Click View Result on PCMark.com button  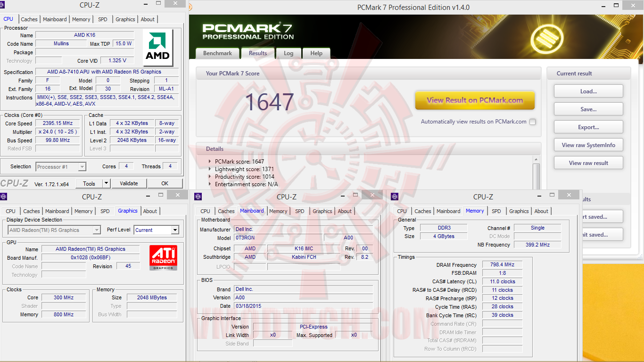(475, 100)
